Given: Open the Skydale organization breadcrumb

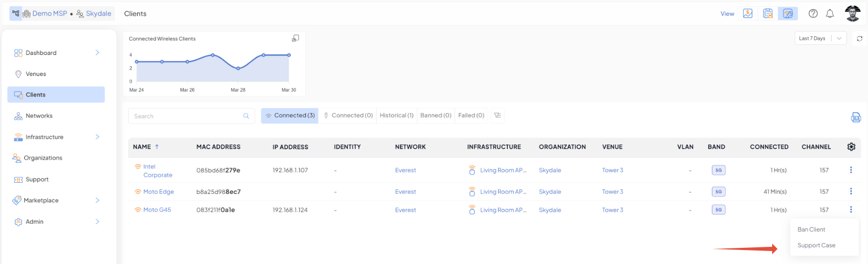Looking at the screenshot, I should pos(99,13).
